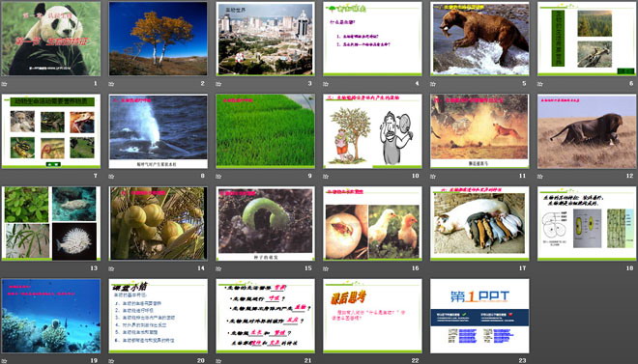The width and height of the screenshot is (638, 364).
Task: Select slide 9 green rice field thumbnail
Action: 265,130
